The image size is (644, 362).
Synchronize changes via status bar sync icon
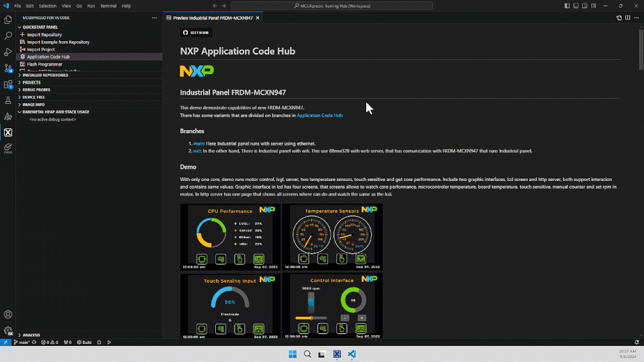point(34,342)
